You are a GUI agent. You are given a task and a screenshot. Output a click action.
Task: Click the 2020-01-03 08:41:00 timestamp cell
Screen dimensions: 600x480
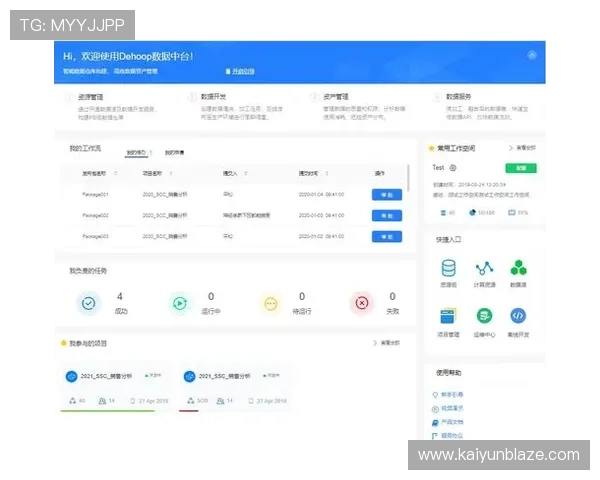click(x=321, y=216)
